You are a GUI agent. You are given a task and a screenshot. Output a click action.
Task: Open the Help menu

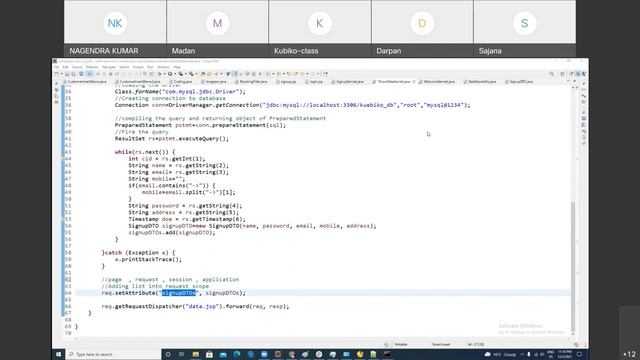[x=177, y=67]
